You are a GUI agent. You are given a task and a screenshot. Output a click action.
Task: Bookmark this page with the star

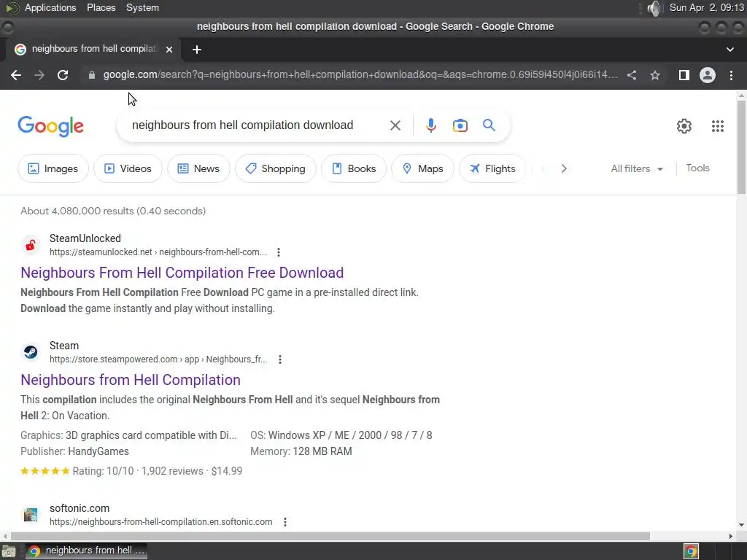pyautogui.click(x=655, y=75)
